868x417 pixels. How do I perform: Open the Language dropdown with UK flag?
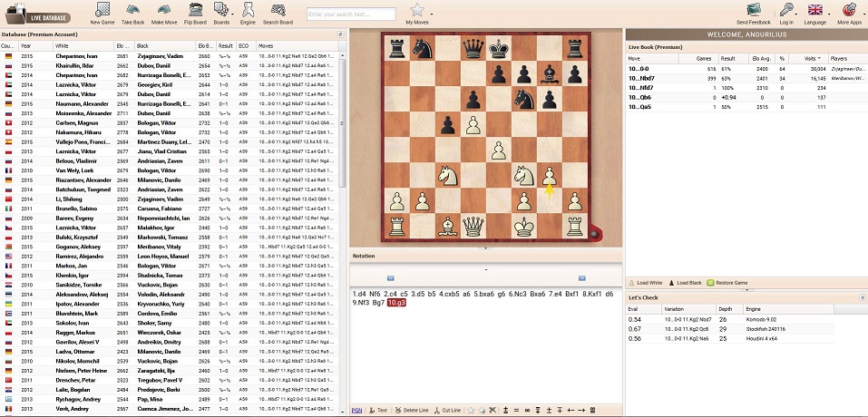(814, 9)
